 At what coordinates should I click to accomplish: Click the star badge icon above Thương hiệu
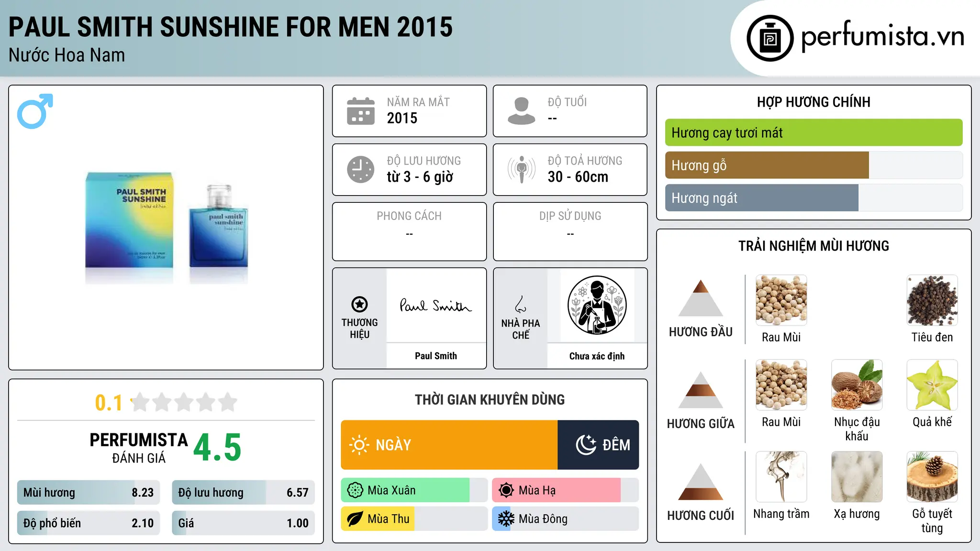pos(359,304)
